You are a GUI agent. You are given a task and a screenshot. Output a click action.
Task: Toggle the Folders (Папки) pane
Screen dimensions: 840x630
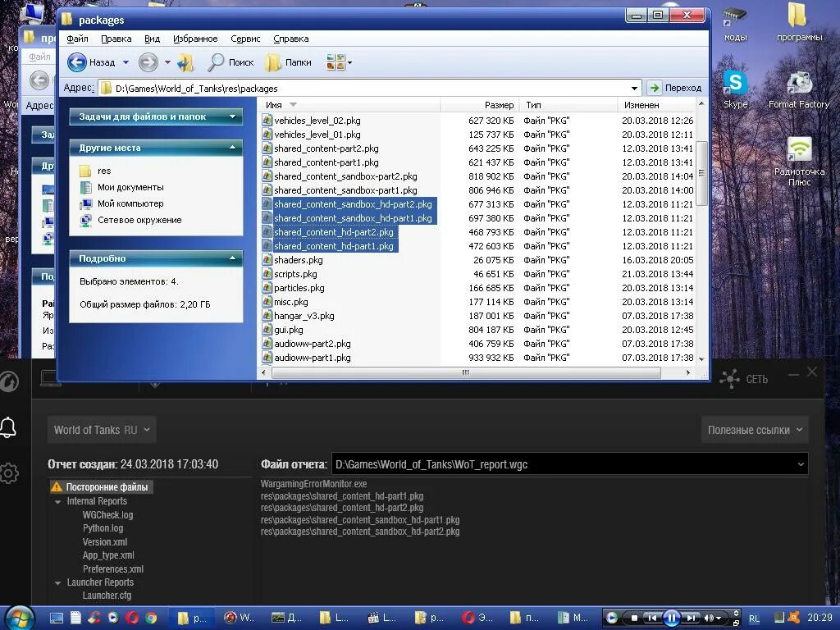(x=288, y=62)
